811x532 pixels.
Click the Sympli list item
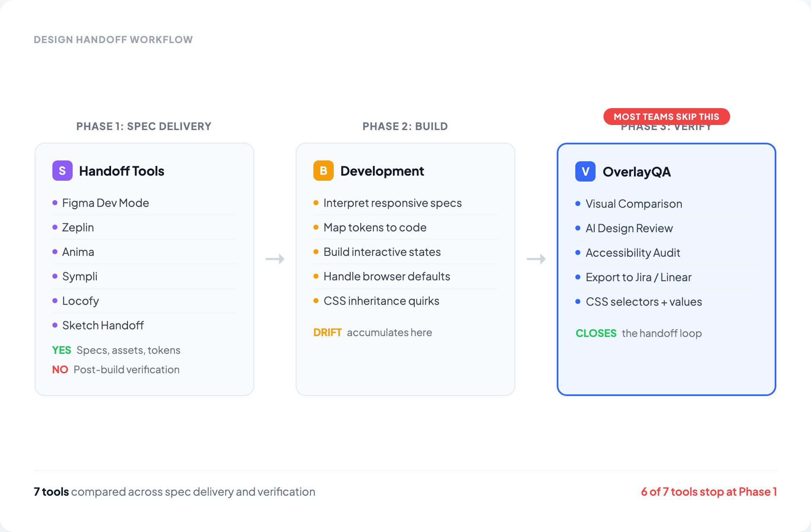144,277
